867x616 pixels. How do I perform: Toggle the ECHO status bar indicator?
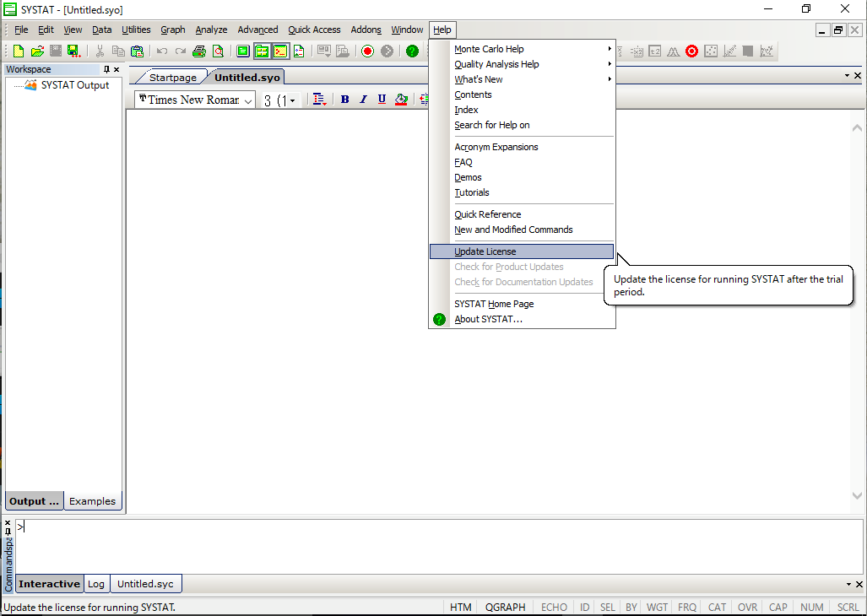click(554, 608)
